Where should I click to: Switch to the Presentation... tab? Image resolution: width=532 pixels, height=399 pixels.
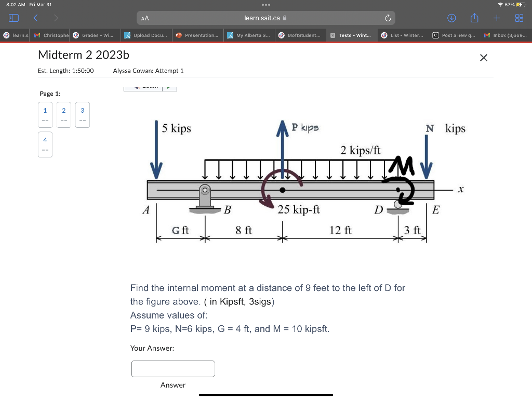coord(198,35)
